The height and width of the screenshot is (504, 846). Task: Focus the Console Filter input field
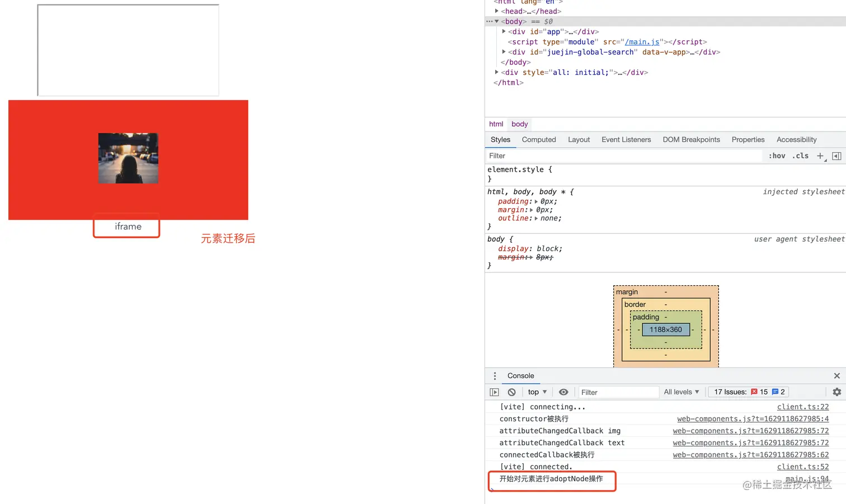tap(618, 392)
